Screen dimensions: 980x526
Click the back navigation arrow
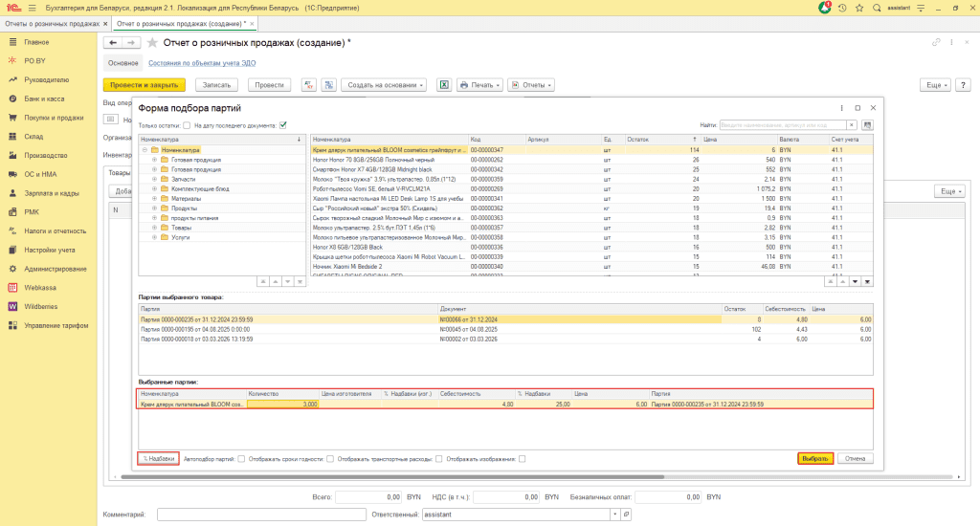tap(113, 43)
